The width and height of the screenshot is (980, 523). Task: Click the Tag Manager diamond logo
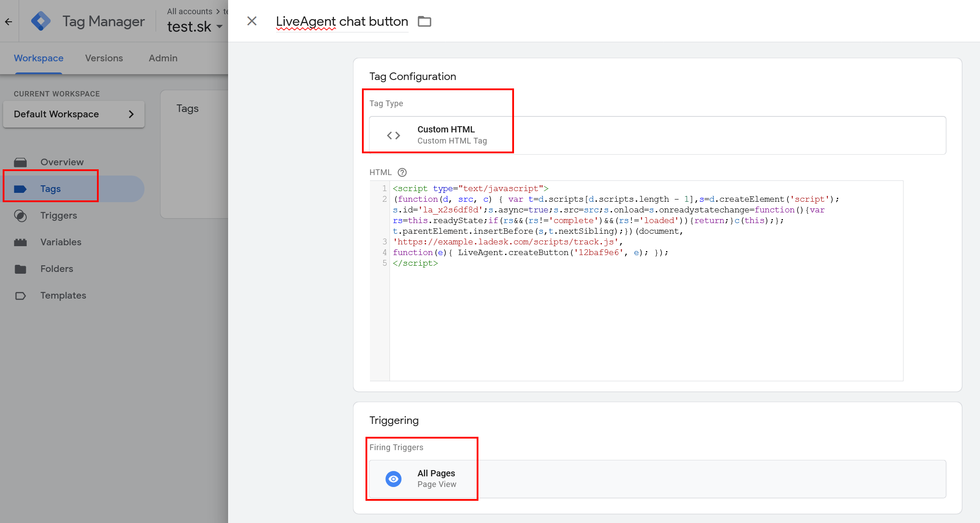click(x=41, y=21)
